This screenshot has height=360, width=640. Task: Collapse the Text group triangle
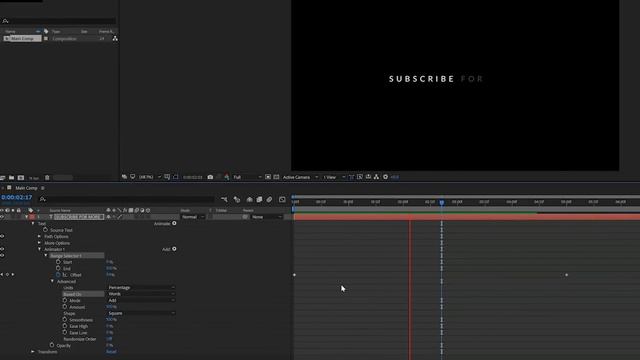tap(33, 224)
